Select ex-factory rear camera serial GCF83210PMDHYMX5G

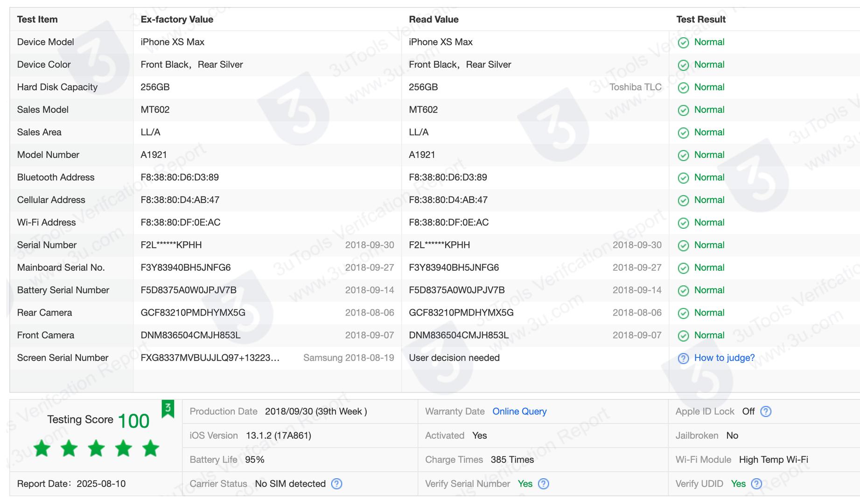point(193,313)
